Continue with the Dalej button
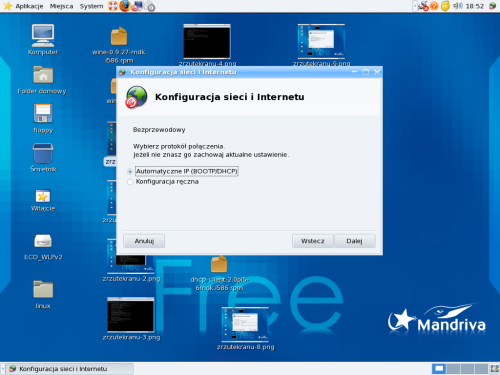500x375 pixels. click(x=354, y=241)
